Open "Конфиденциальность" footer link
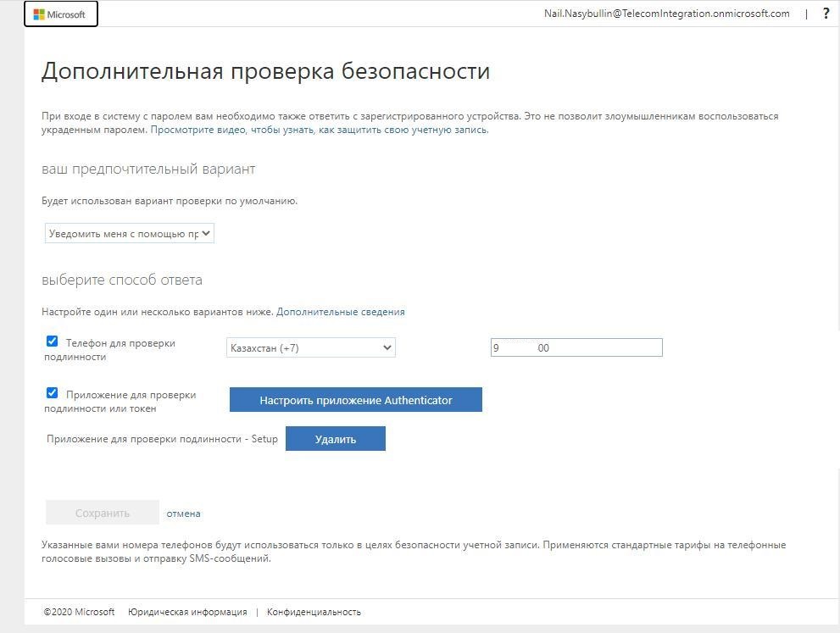This screenshot has height=633, width=840. pos(314,612)
